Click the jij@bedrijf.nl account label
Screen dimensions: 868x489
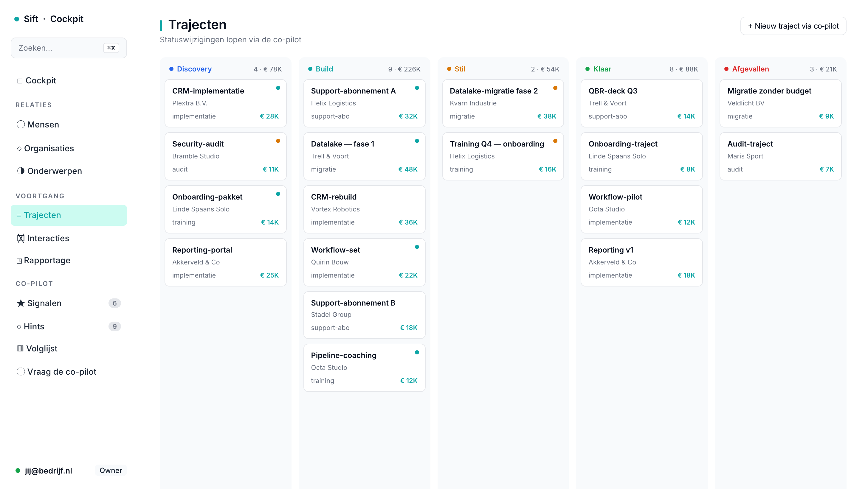click(x=48, y=471)
